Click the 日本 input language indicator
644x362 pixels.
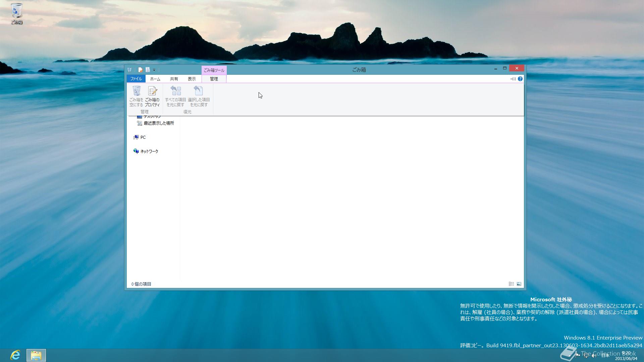605,355
